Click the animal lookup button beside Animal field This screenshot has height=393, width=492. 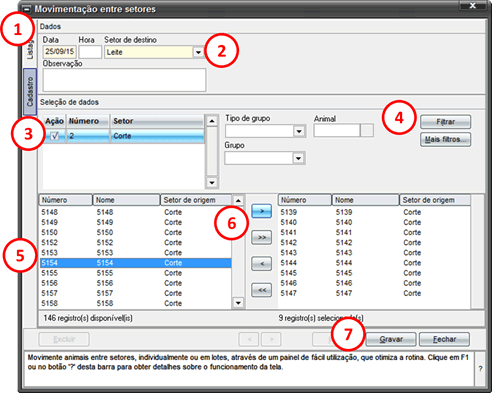point(367,130)
